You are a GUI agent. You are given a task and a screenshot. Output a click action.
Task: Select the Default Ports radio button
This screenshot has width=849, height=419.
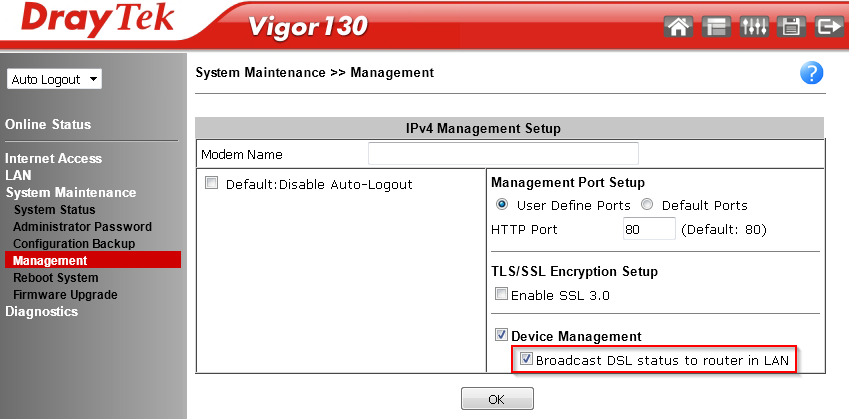click(647, 205)
